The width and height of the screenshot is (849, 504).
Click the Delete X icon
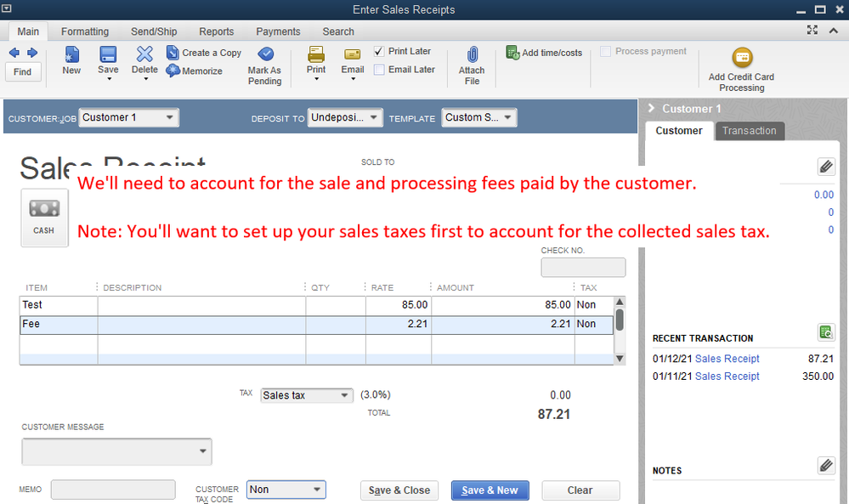click(144, 54)
